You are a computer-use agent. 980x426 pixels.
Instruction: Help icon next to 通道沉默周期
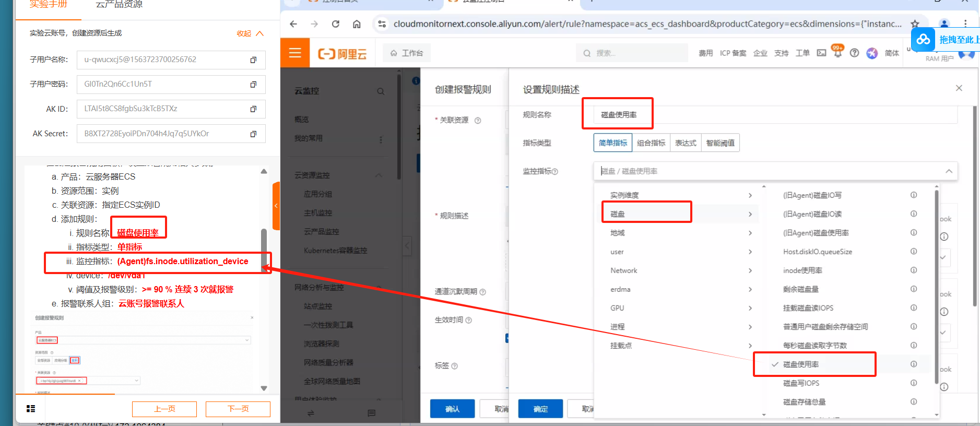tap(483, 292)
